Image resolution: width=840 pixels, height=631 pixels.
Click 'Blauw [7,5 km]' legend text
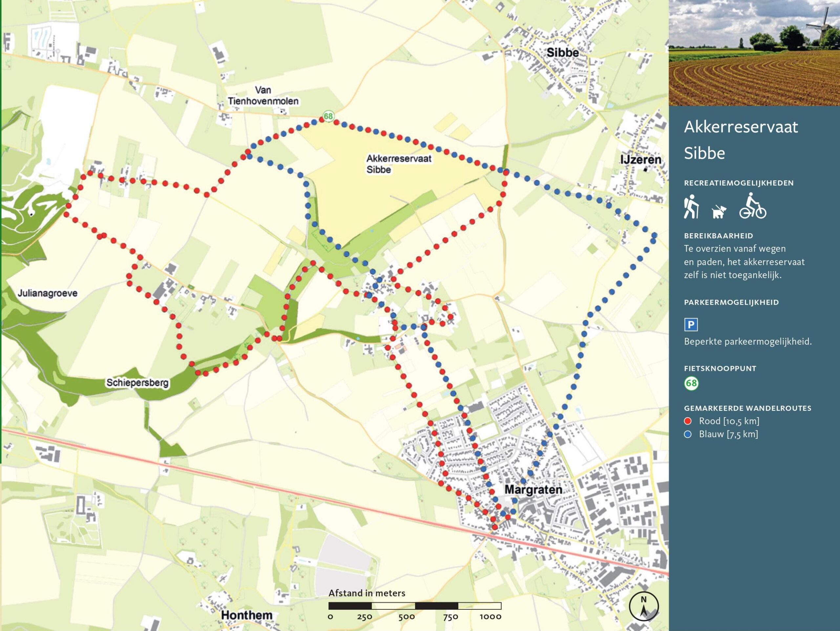pos(728,434)
